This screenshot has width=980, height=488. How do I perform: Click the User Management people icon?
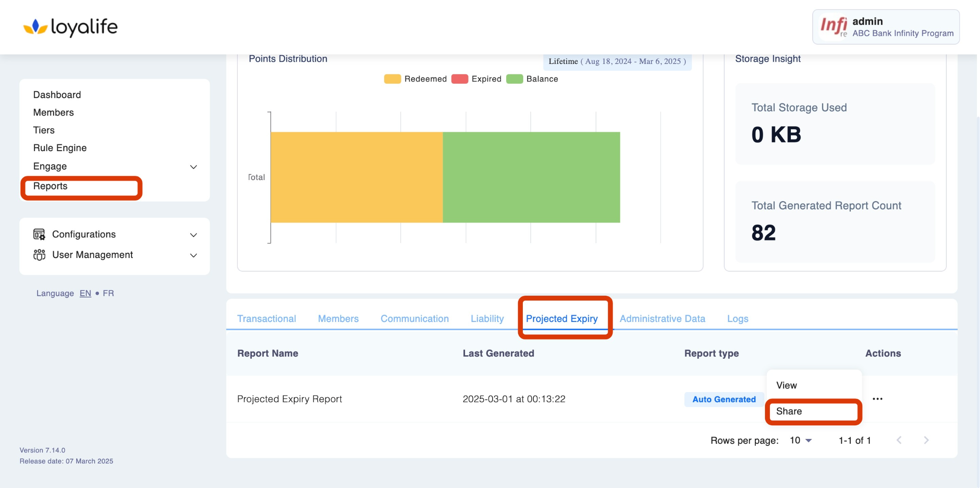(39, 255)
